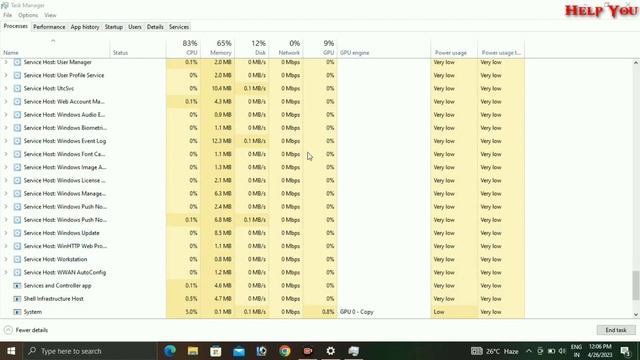Open red recorder app in taskbar

point(307,351)
